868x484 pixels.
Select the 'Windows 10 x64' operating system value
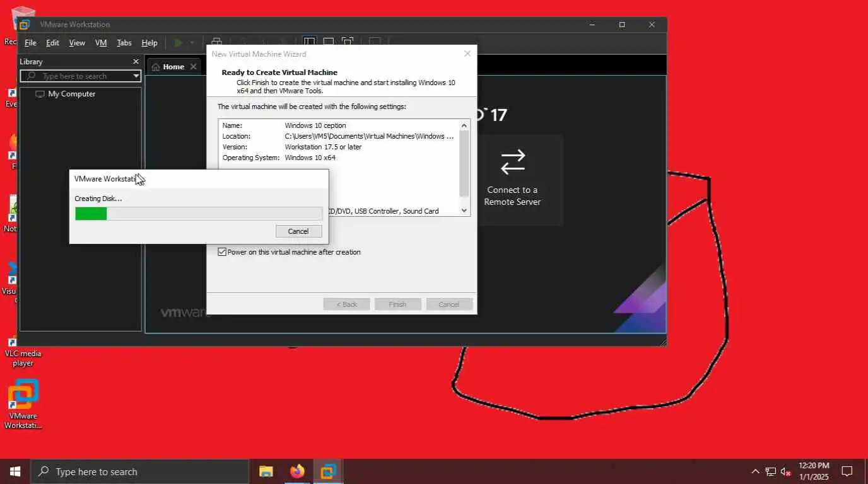[x=310, y=158]
